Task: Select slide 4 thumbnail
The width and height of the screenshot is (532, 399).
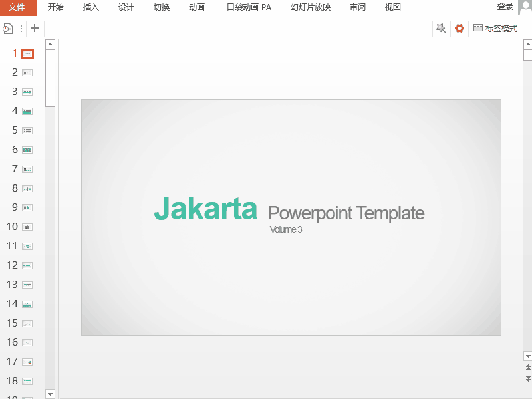Action: 27,111
